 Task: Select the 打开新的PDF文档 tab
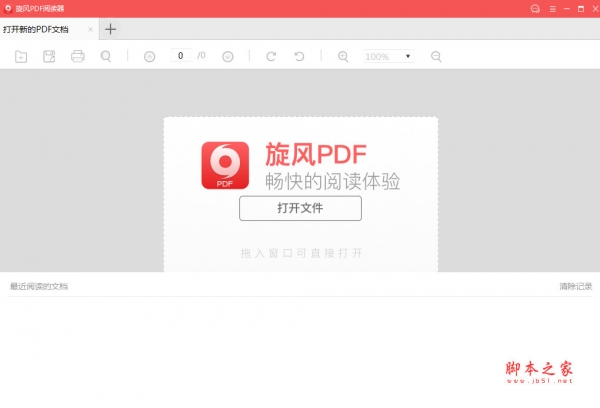pos(49,29)
